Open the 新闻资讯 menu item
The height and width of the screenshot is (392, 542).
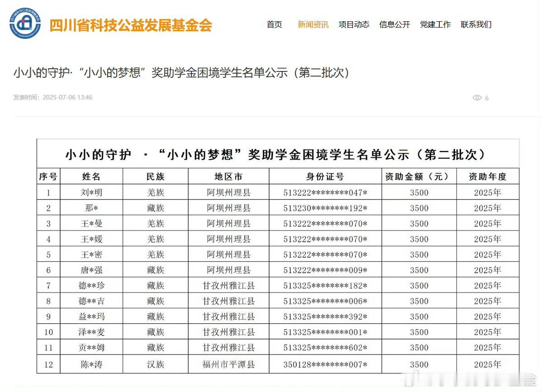[x=313, y=24]
